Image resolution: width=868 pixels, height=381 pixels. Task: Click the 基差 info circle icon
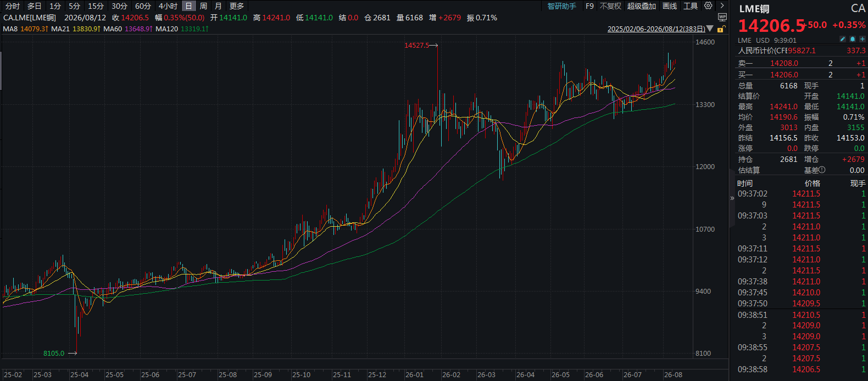pos(822,170)
